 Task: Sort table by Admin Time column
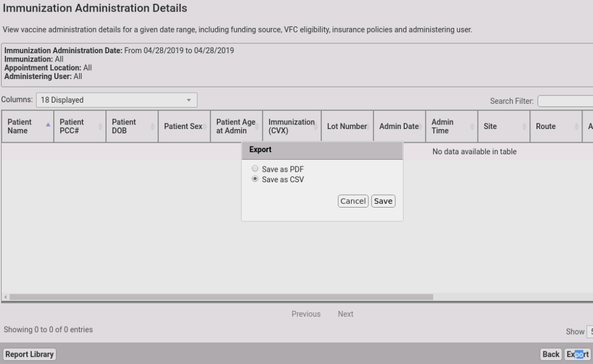point(451,126)
